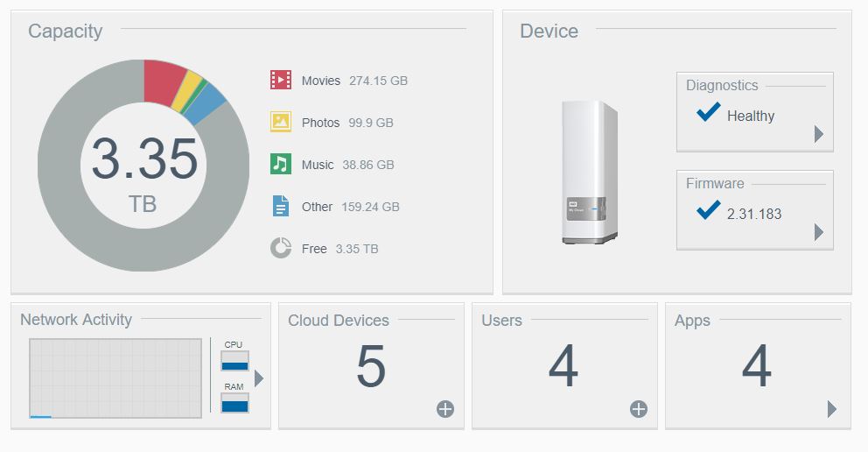Open Firmware details arrow
Viewport: 868px width, 452px height.
819,231
